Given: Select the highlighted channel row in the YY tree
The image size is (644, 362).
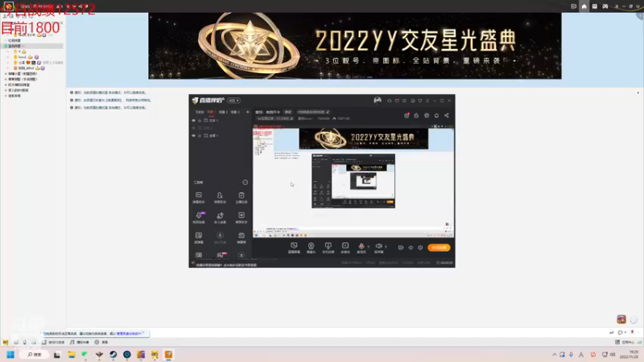Looking at the screenshot, I should 33,46.
